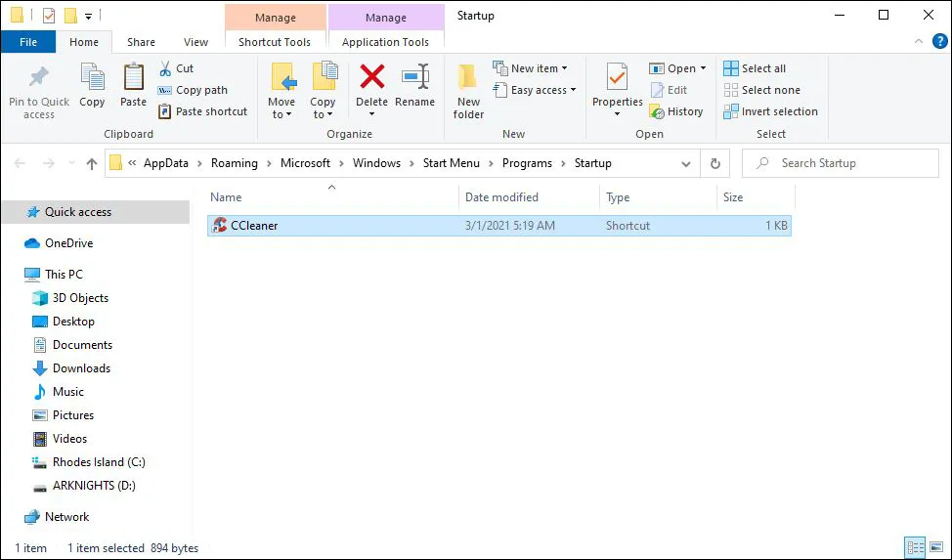Click Select none

pyautogui.click(x=762, y=90)
